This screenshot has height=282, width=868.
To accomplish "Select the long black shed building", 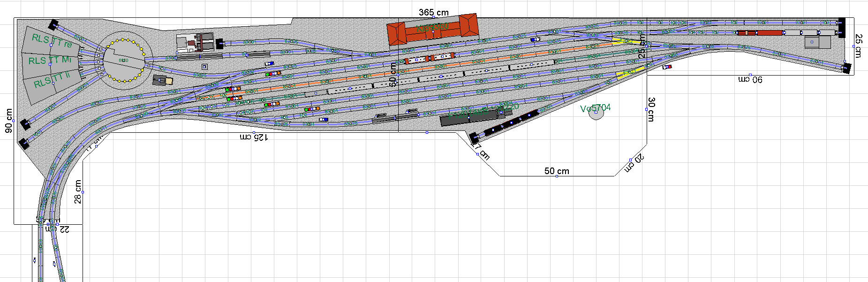I will (x=469, y=116).
